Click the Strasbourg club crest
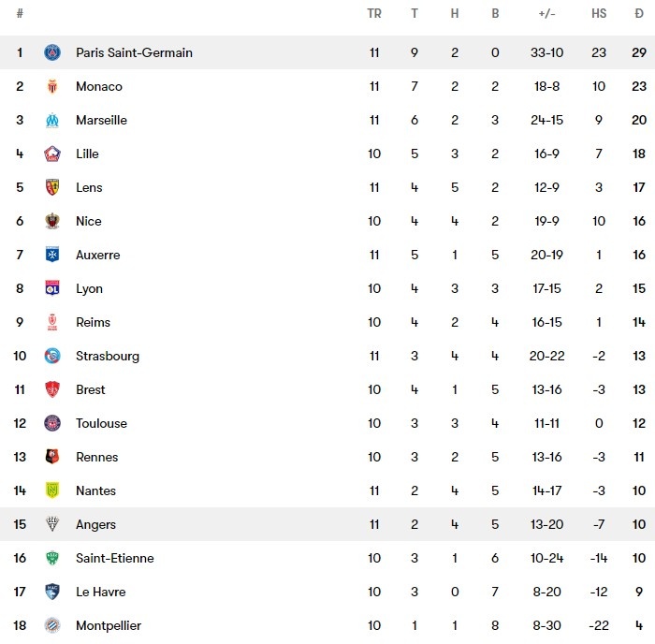The height and width of the screenshot is (644, 655). (x=52, y=356)
